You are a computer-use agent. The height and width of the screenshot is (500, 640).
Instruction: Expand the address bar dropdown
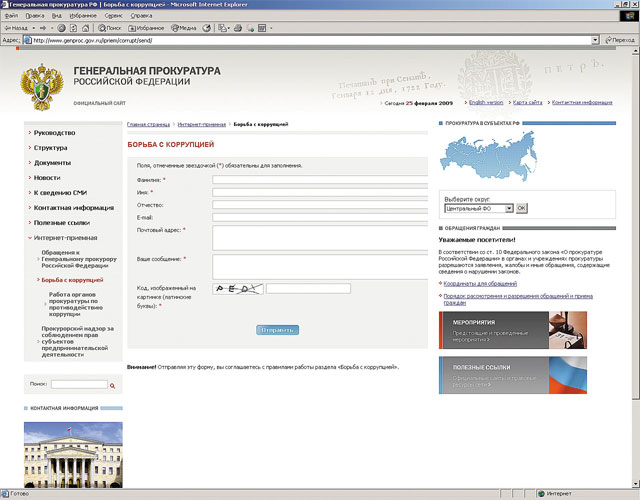(x=595, y=40)
